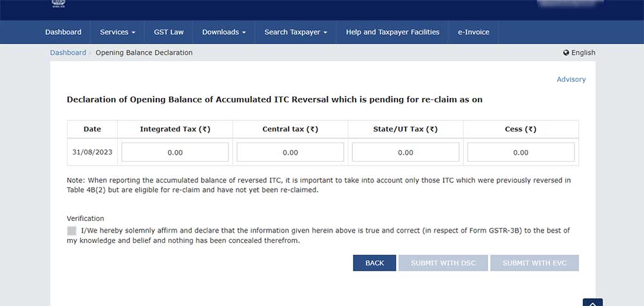Click the SUBMIT WITH EVC button

click(534, 263)
